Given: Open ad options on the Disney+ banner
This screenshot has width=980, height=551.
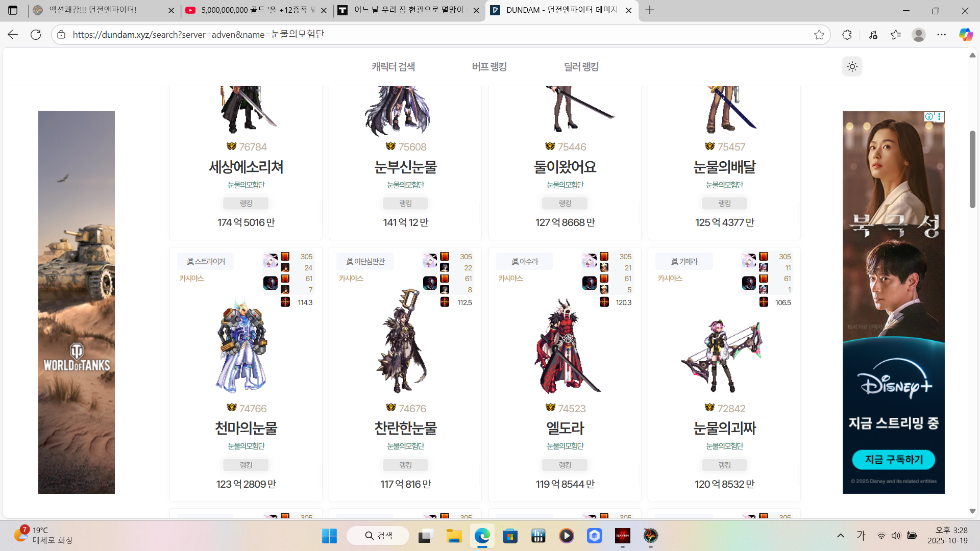Looking at the screenshot, I should pos(939,117).
